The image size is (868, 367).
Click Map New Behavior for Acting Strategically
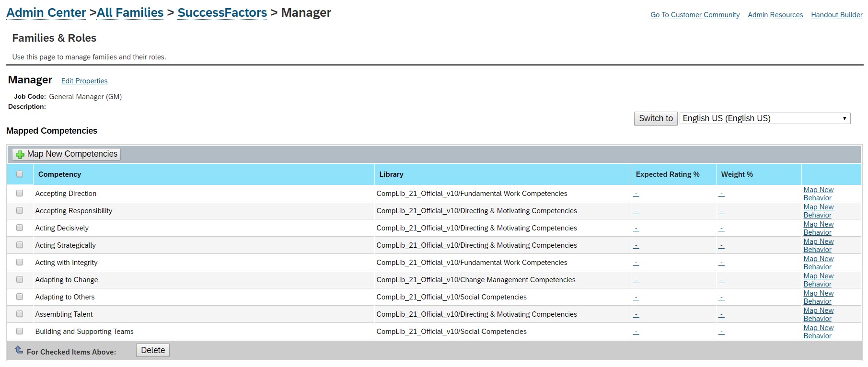pos(818,245)
